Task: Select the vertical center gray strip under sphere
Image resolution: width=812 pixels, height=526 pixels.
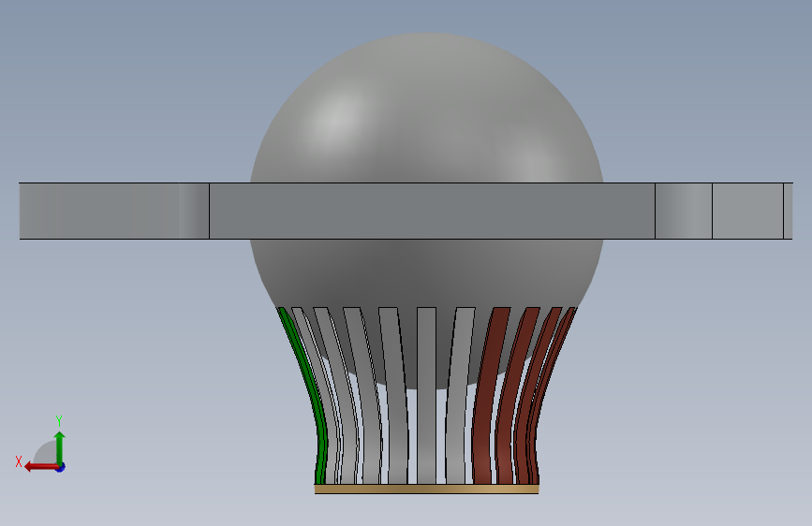Action: pyautogui.click(x=426, y=395)
